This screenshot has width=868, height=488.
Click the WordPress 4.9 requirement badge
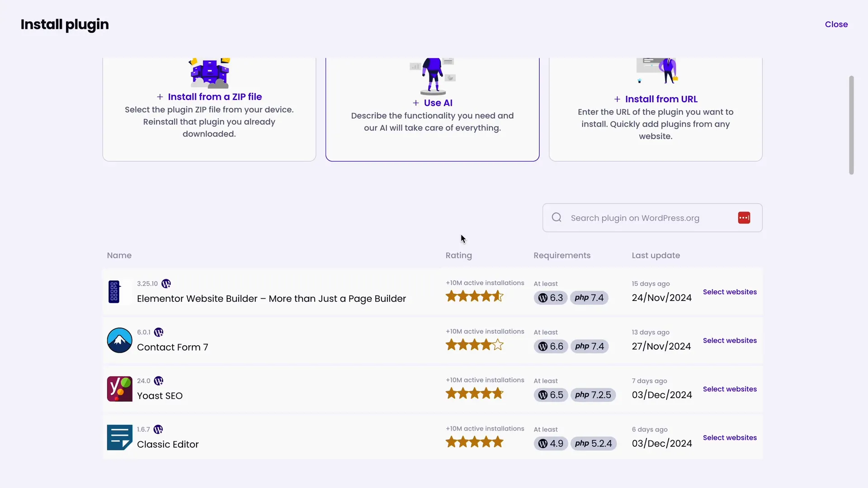coord(550,444)
